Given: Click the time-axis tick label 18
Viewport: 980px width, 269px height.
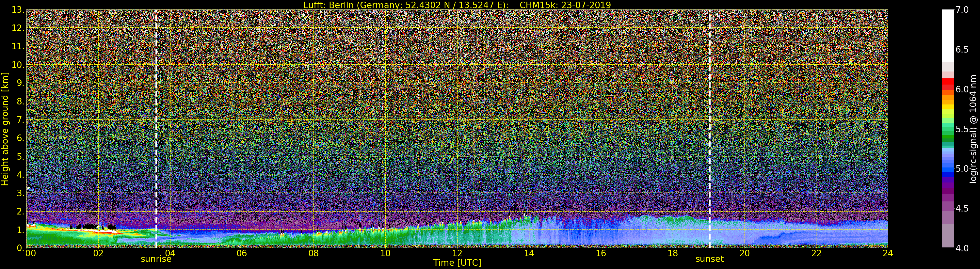Looking at the screenshot, I should 673,253.
